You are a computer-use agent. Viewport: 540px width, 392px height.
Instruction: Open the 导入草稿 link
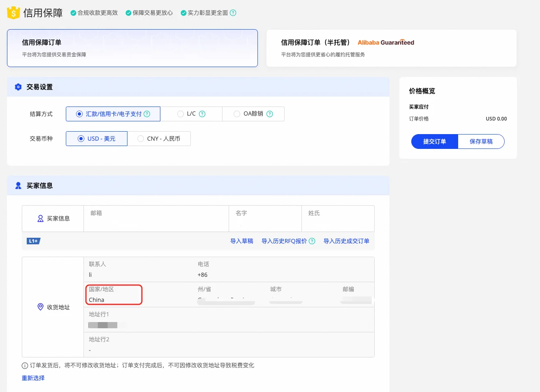(x=241, y=241)
